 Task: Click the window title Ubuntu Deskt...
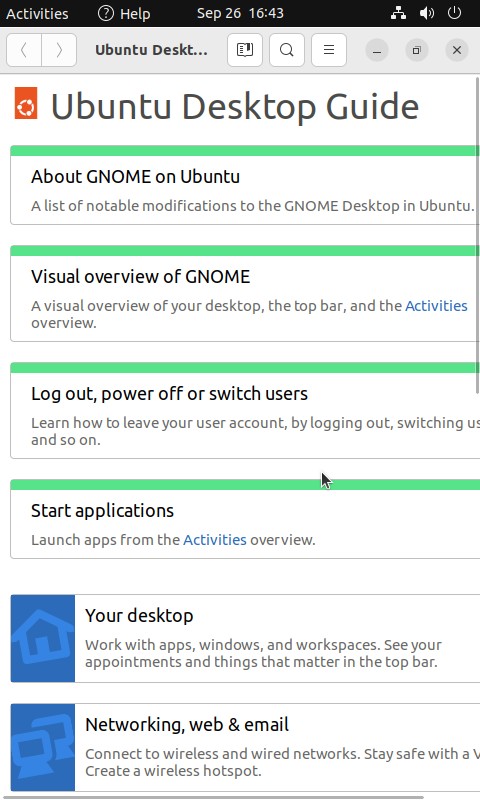[151, 50]
